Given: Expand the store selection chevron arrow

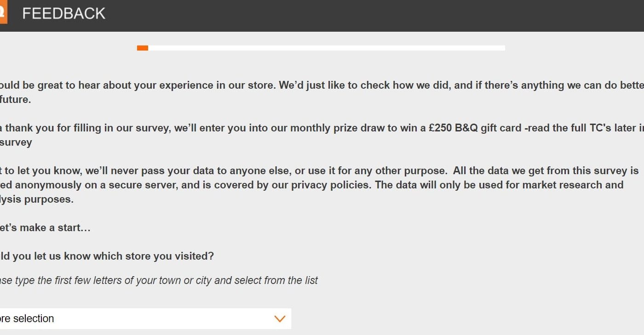Looking at the screenshot, I should (x=280, y=318).
